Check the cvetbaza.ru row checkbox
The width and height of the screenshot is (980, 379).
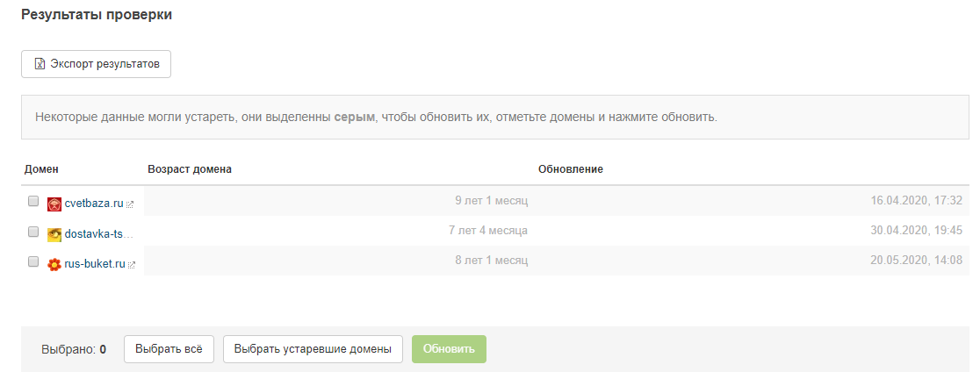pos(33,202)
